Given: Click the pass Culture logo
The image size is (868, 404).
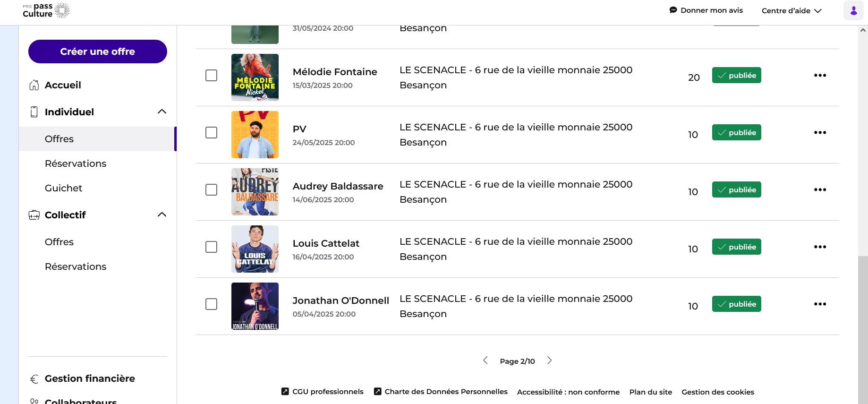Looking at the screenshot, I should coord(46,10).
